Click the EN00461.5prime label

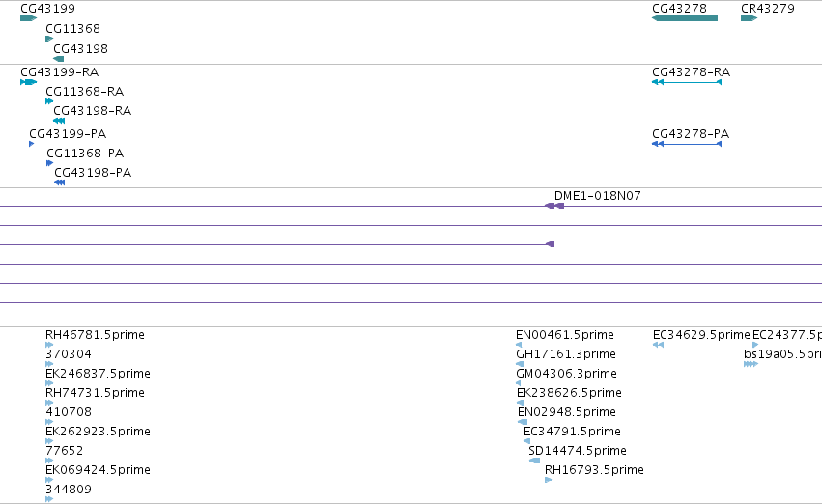click(565, 335)
